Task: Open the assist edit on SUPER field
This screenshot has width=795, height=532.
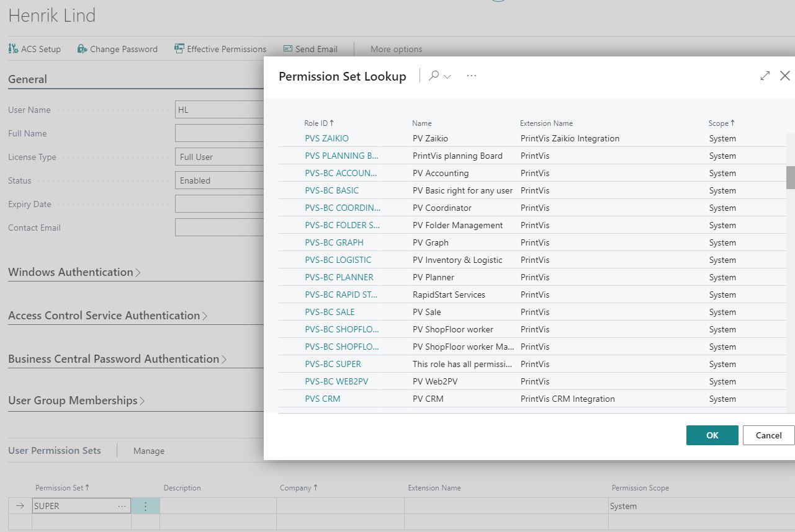Action: 122,505
